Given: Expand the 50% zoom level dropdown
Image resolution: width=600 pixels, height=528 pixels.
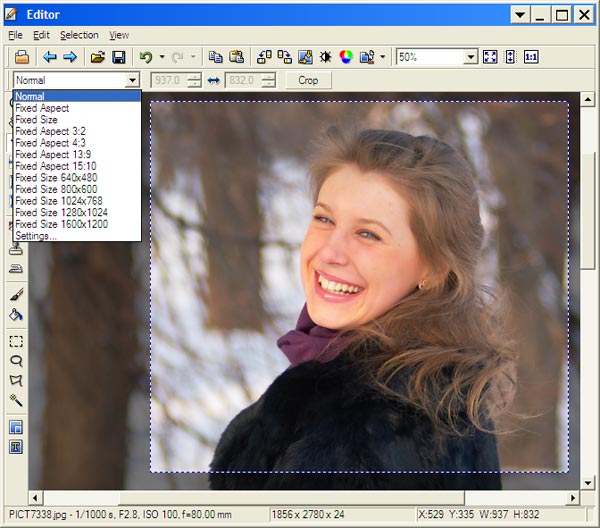Looking at the screenshot, I should 471,57.
